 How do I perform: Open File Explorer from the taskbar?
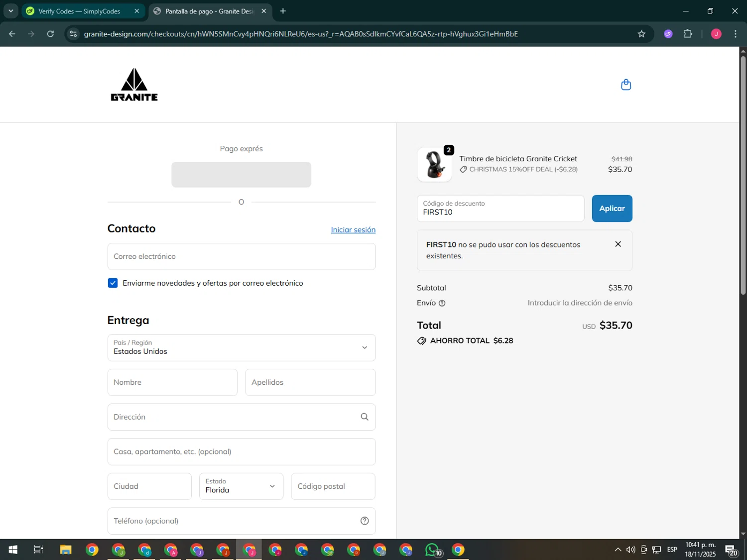(x=66, y=550)
